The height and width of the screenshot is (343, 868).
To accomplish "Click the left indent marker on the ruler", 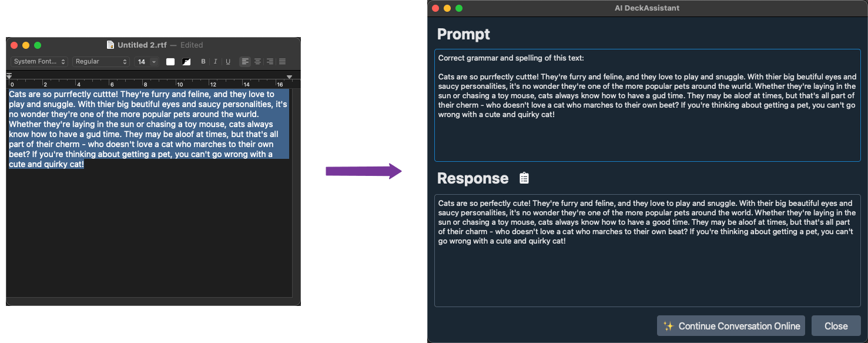I will pyautogui.click(x=9, y=75).
